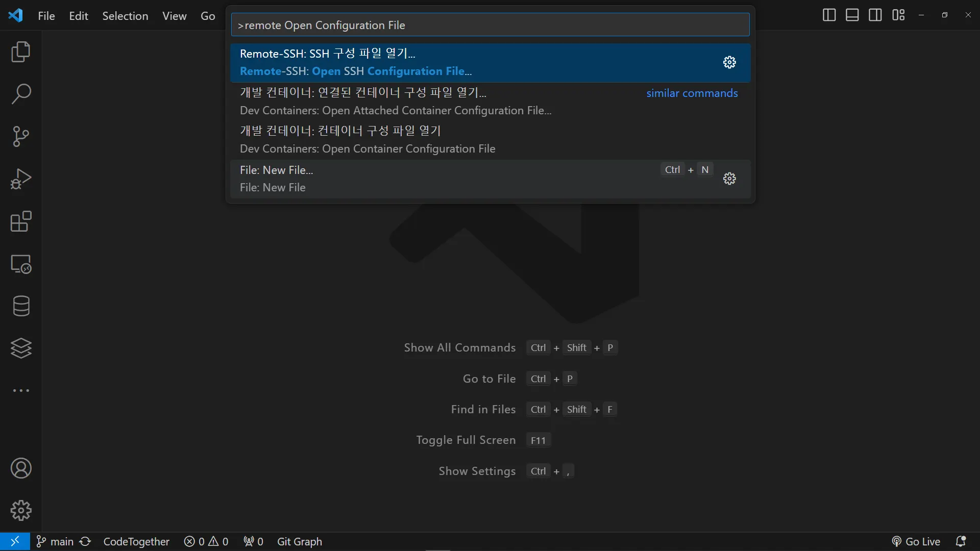This screenshot has width=980, height=551.
Task: Click the command palette input field
Action: [x=490, y=25]
